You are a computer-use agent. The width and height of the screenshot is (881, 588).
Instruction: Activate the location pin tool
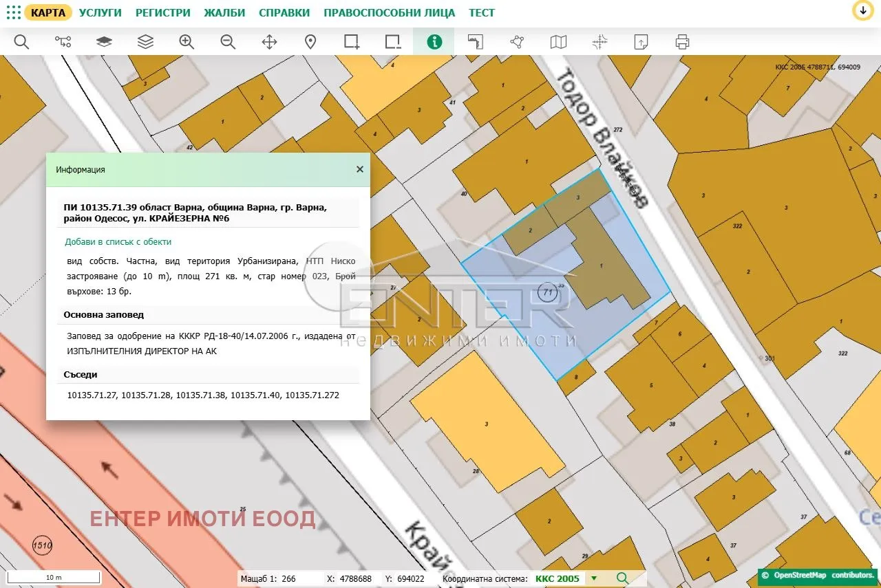click(x=310, y=42)
